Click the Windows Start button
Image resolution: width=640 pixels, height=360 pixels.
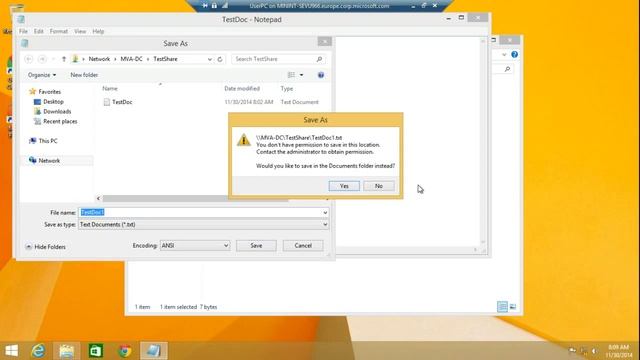11,351
